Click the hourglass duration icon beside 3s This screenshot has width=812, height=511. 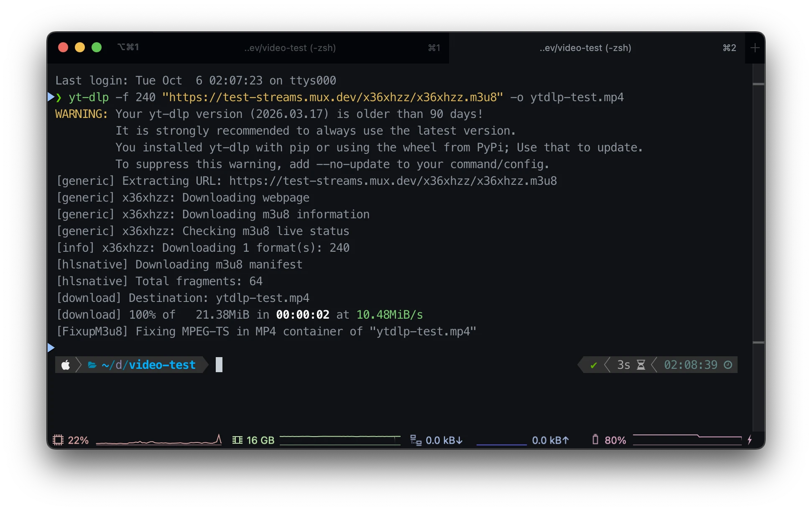tap(641, 365)
